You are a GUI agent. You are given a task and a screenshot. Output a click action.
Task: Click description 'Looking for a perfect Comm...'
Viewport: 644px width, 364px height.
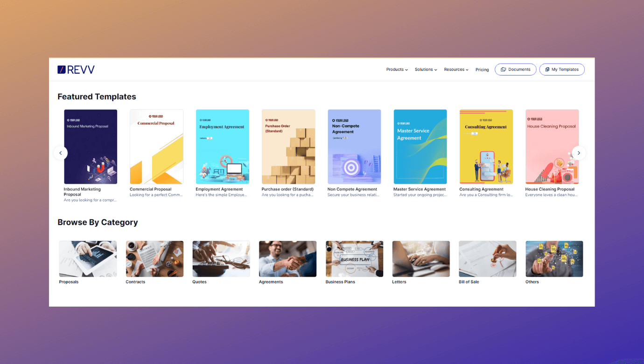coord(156,195)
